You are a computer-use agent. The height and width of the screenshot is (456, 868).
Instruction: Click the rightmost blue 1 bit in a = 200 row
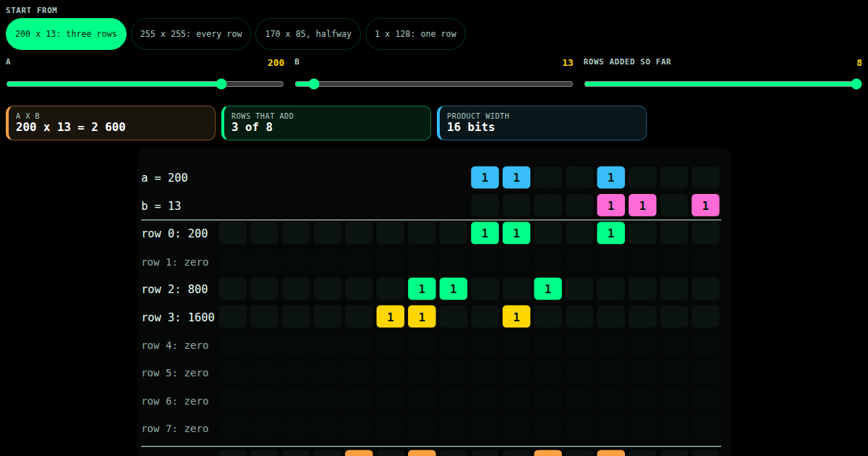click(x=611, y=177)
